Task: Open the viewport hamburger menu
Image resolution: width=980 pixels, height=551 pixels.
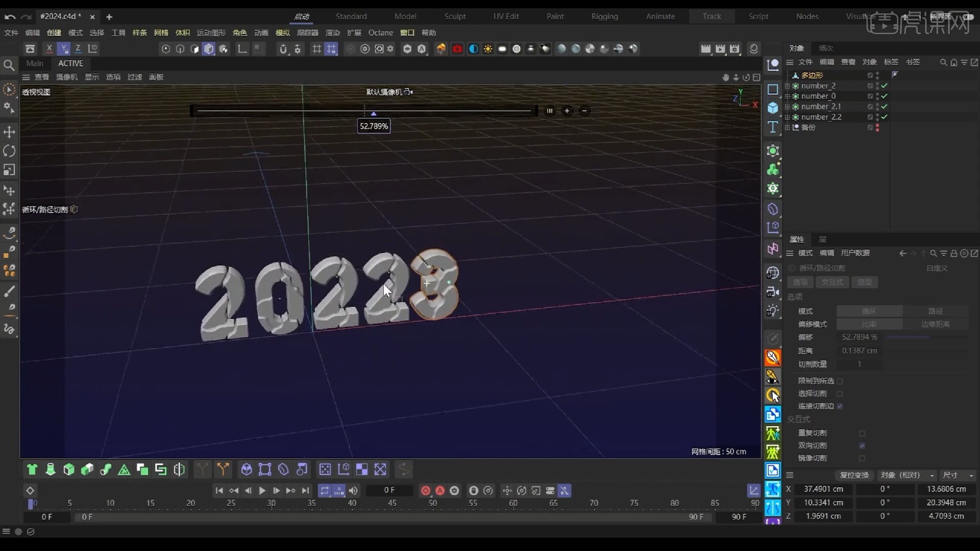Action: point(26,77)
